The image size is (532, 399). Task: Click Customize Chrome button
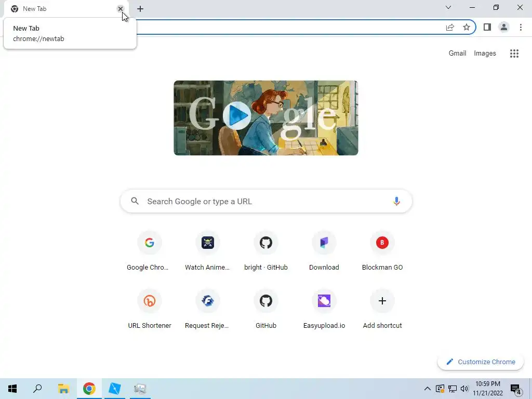point(480,362)
